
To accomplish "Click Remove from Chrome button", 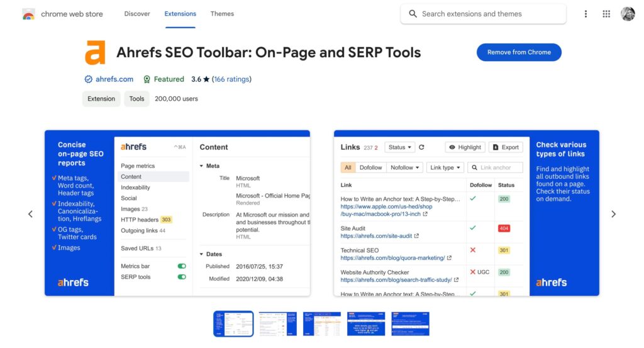I will tap(519, 52).
